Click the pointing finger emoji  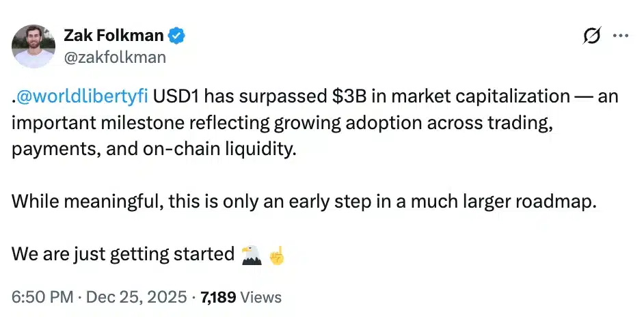click(276, 255)
